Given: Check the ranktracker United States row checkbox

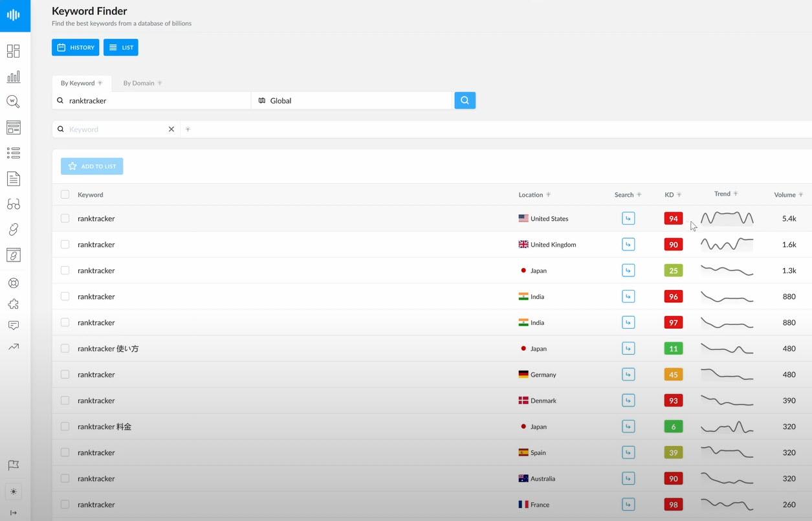Looking at the screenshot, I should [x=65, y=219].
